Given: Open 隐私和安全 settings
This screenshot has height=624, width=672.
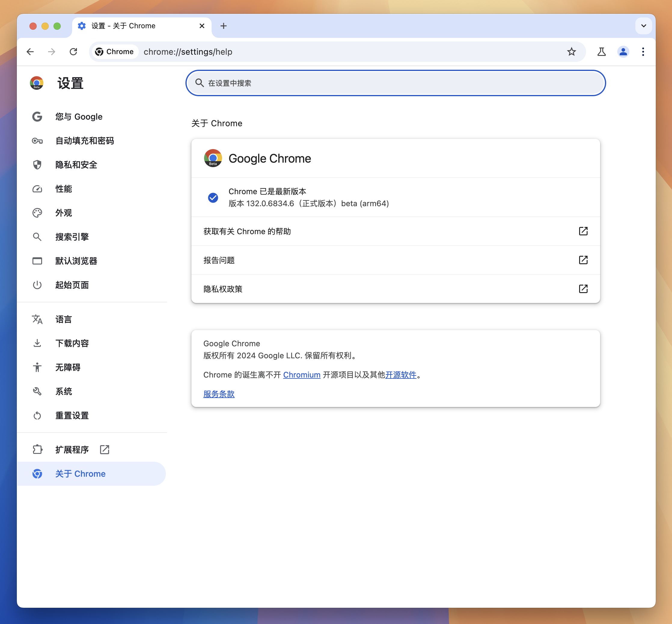Looking at the screenshot, I should click(x=92, y=165).
